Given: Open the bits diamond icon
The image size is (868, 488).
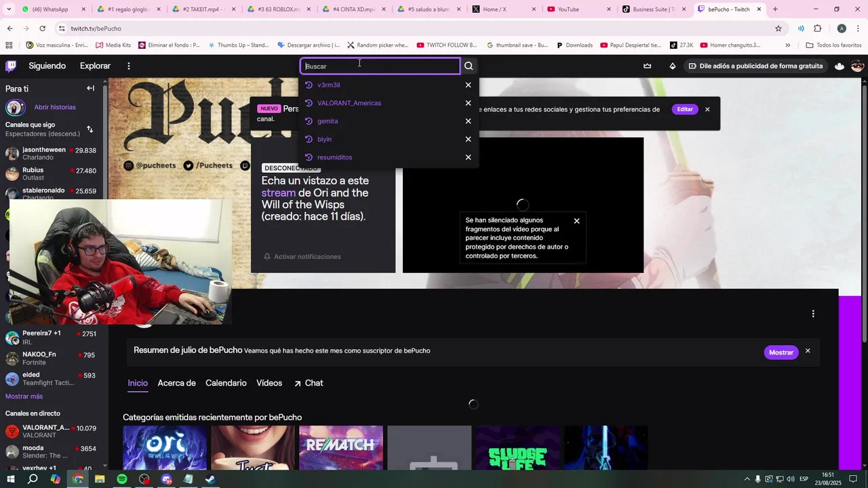Looking at the screenshot, I should [672, 66].
